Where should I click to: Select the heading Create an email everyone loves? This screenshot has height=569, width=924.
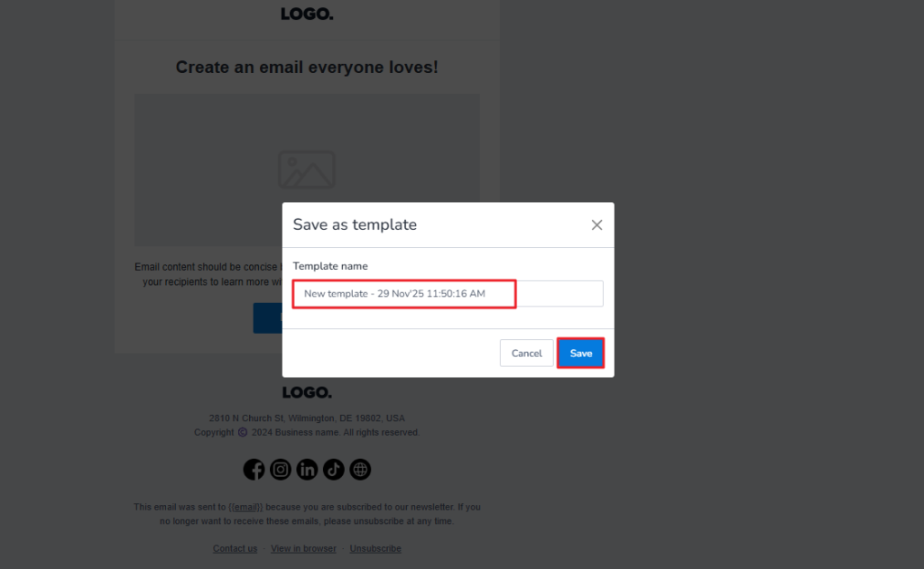pos(307,67)
